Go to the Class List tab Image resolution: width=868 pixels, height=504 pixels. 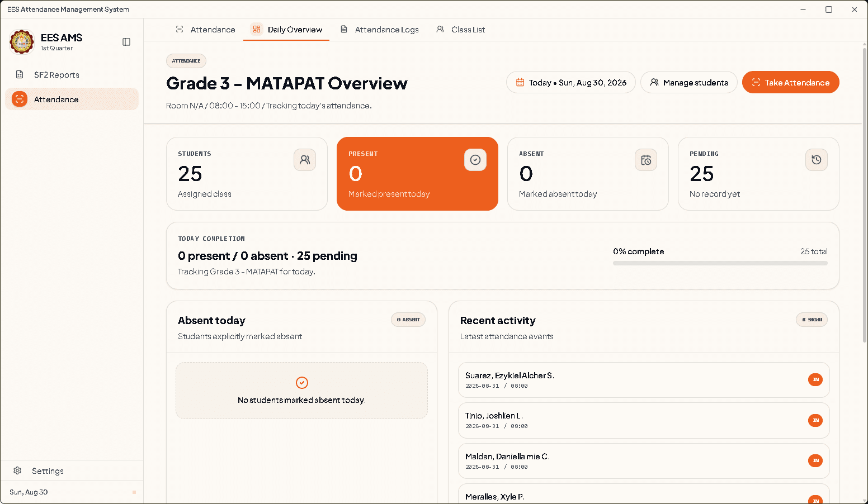(x=460, y=30)
